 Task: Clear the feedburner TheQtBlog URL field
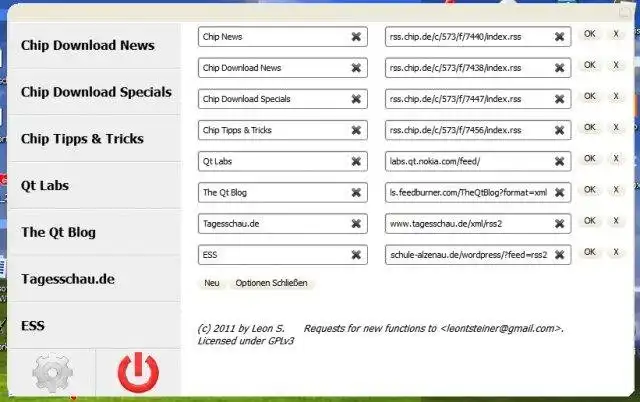tap(559, 192)
